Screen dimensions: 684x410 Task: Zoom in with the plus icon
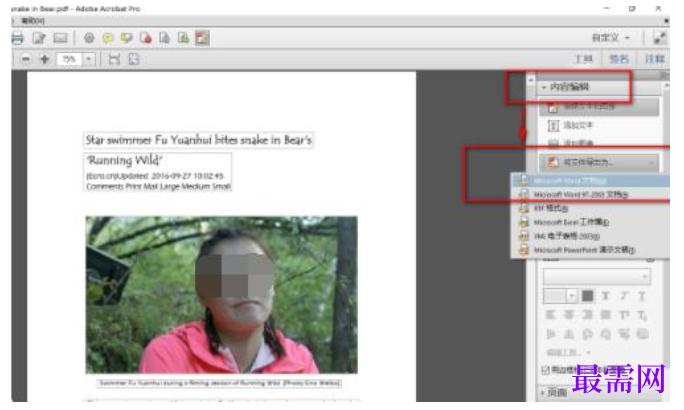44,59
